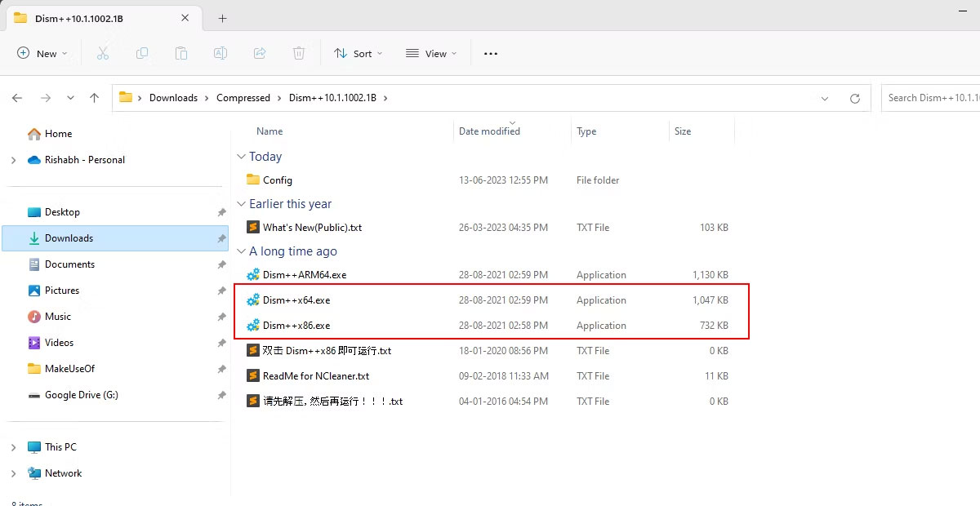Click the Refresh icon beside address bar
980x506 pixels.
(x=855, y=98)
